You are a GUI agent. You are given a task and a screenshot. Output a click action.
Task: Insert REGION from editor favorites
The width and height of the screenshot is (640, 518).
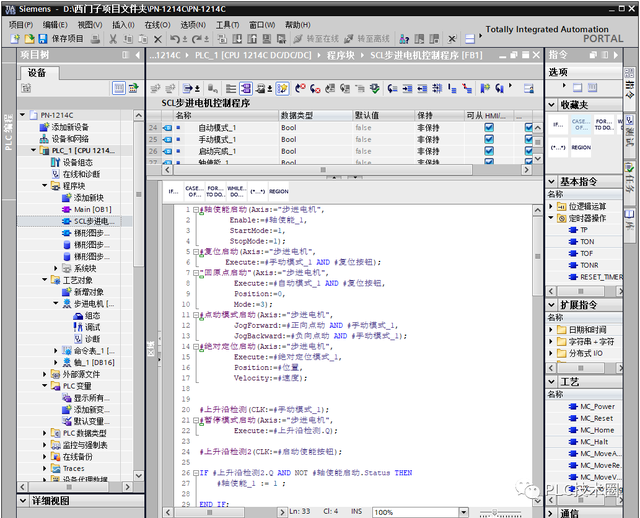[x=279, y=191]
